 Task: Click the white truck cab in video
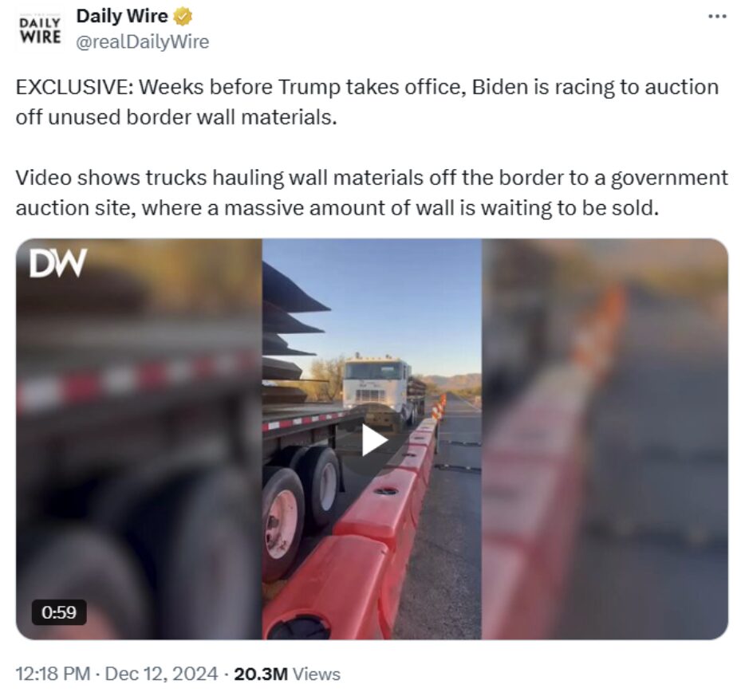pos(378,383)
